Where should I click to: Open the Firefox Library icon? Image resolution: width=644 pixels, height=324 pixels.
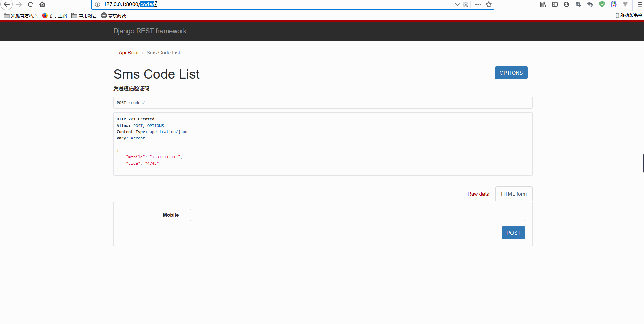(543, 4)
